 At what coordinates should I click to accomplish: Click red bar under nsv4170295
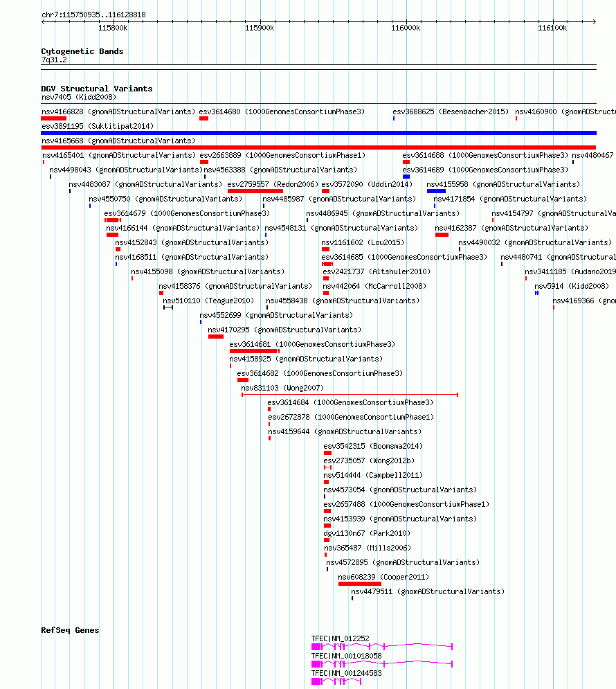[x=215, y=337]
